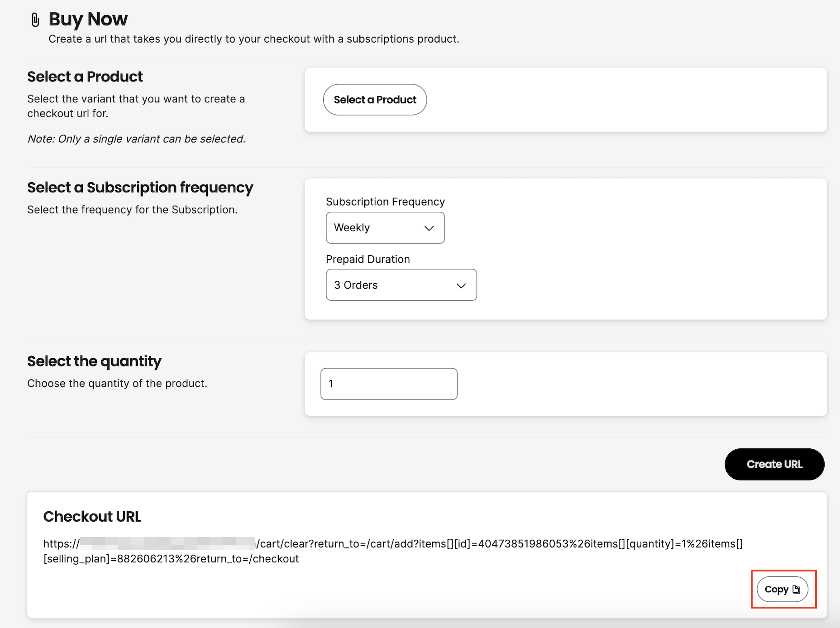
Task: Open the 3 Orders prepaid duration dropdown
Action: click(401, 285)
